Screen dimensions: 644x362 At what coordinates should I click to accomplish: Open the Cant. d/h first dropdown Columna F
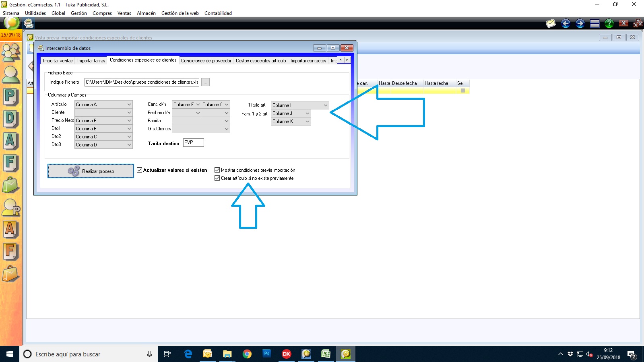pyautogui.click(x=186, y=105)
